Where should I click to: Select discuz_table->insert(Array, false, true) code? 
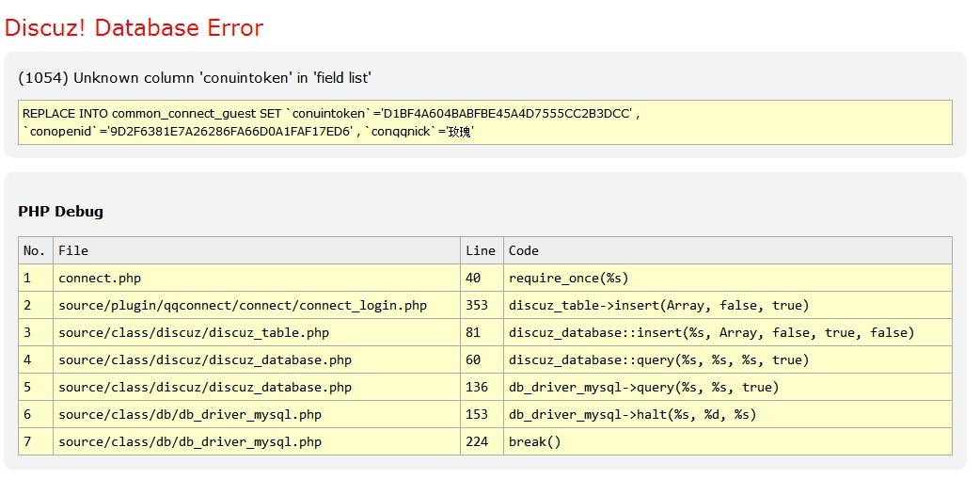[x=658, y=305]
